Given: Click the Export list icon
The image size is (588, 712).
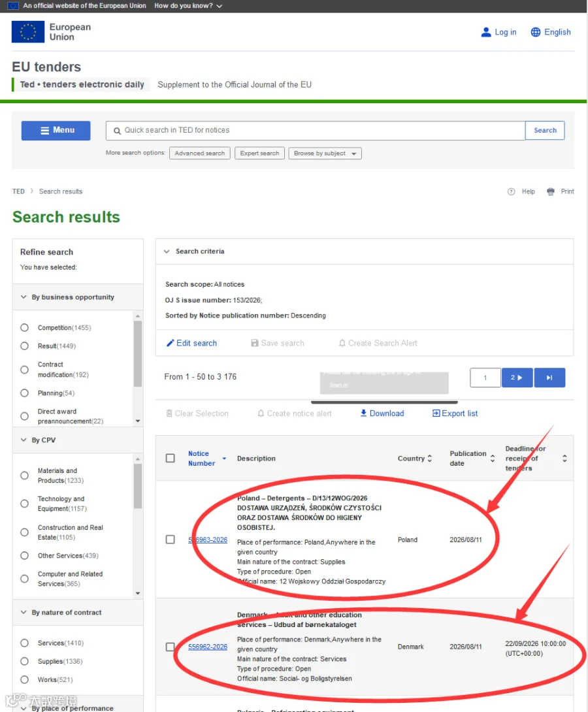Looking at the screenshot, I should 436,413.
